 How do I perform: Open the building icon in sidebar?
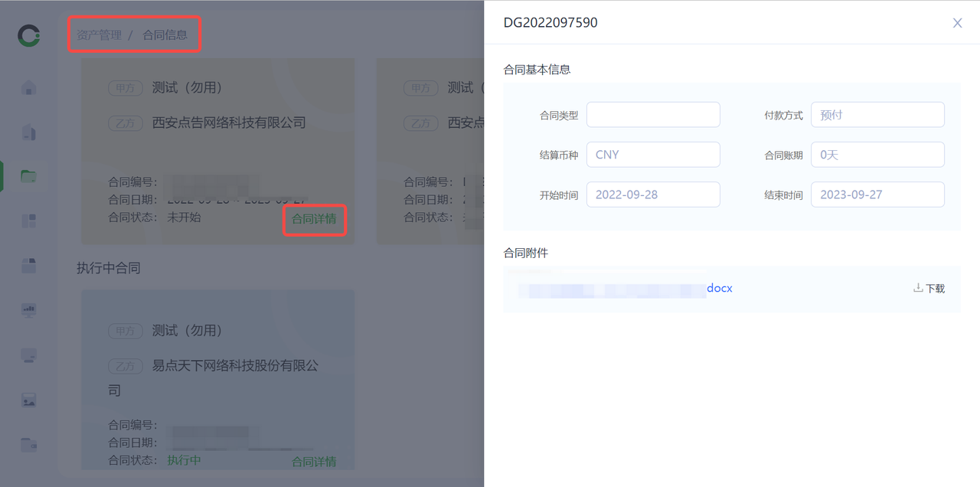(29, 132)
